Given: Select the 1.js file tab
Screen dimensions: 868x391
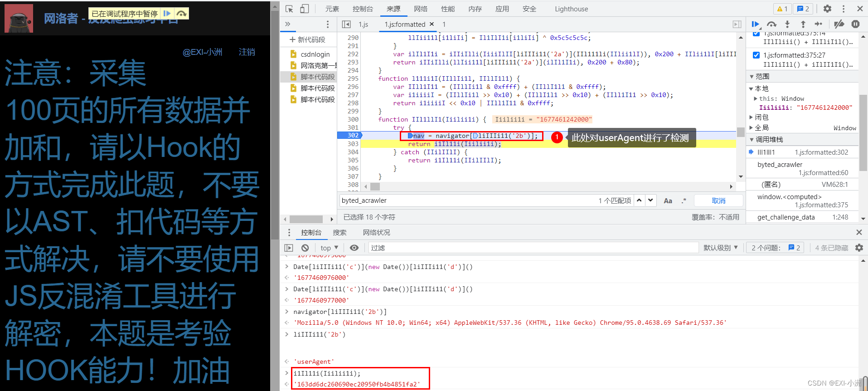Looking at the screenshot, I should coord(364,24).
